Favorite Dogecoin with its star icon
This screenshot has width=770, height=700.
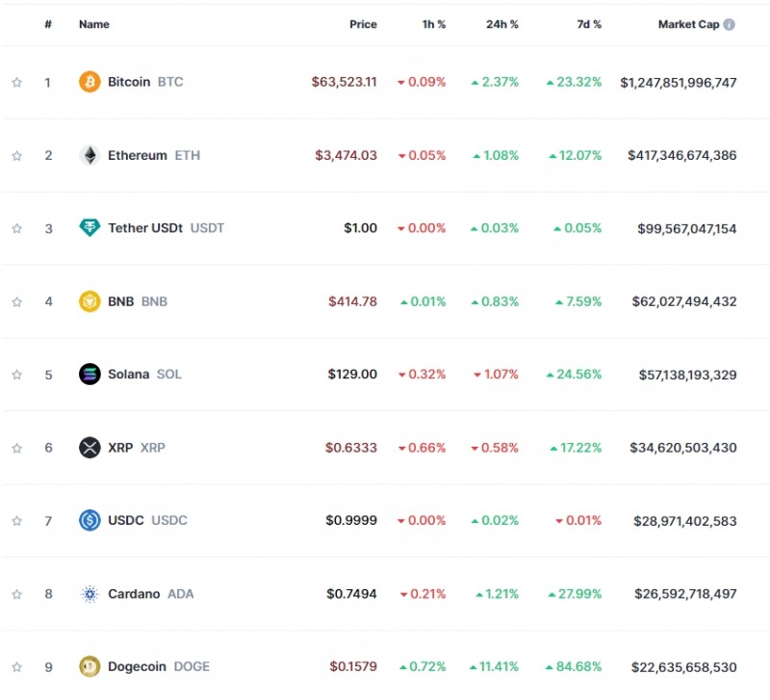(x=16, y=666)
